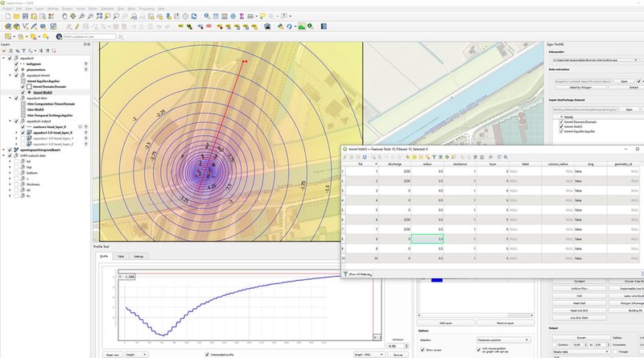Click the Toggle Editing pencil in main toolbar
Image resolution: width=644 pixels, height=358 pixels.
(x=76, y=27)
